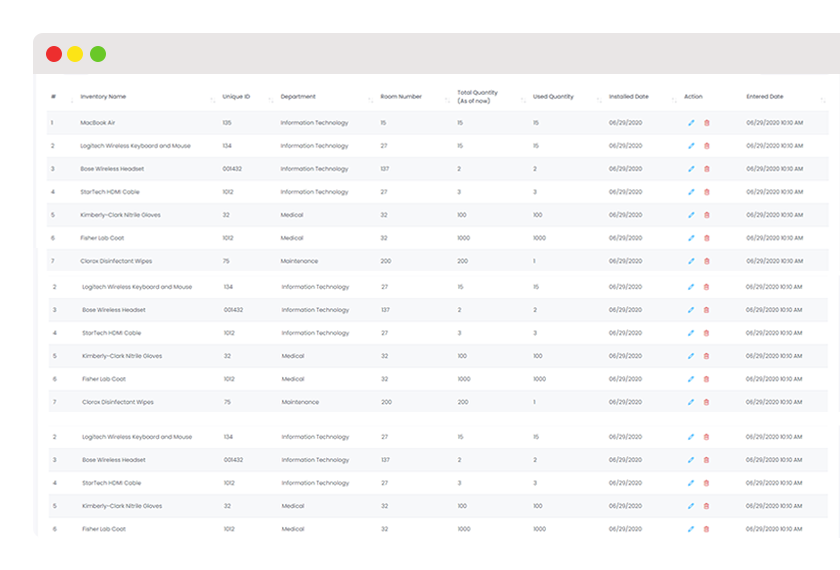
Task: Sort table by Unique ID arrows
Action: pyautogui.click(x=271, y=100)
